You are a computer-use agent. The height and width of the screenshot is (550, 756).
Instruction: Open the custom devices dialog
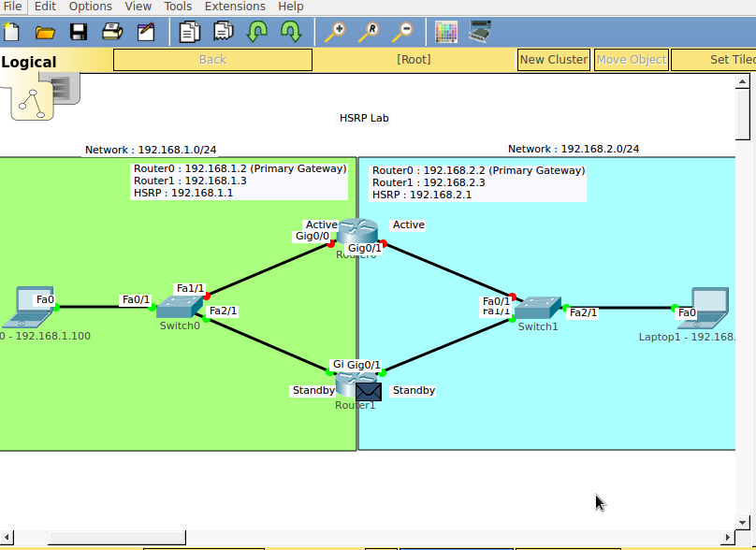(x=479, y=31)
